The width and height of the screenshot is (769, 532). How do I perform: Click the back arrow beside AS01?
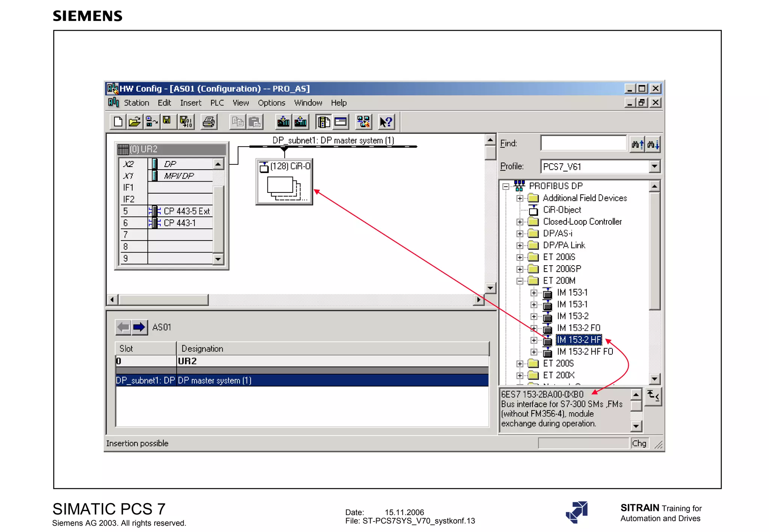[123, 327]
